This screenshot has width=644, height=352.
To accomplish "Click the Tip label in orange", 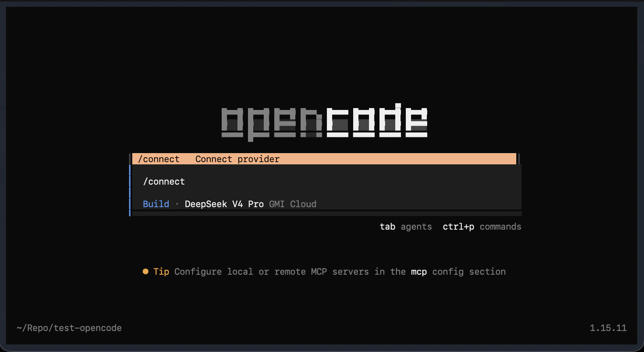I will [x=161, y=272].
